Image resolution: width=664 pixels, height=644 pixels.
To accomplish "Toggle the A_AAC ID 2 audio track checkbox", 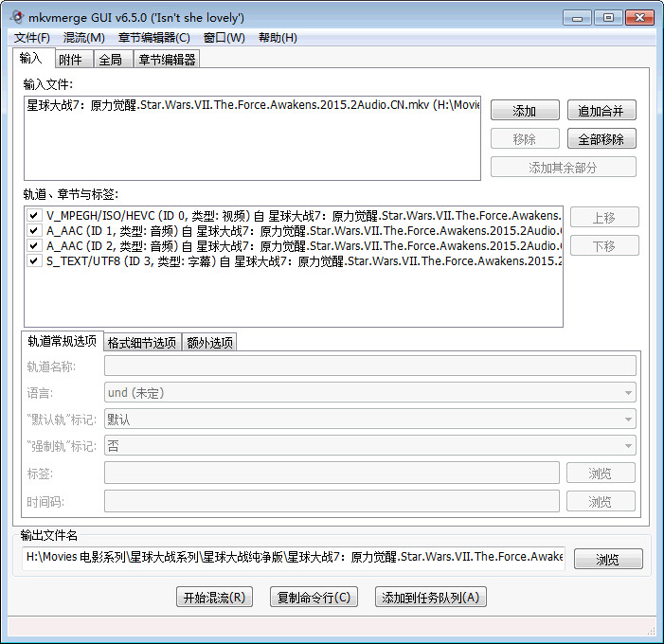I will [x=34, y=245].
